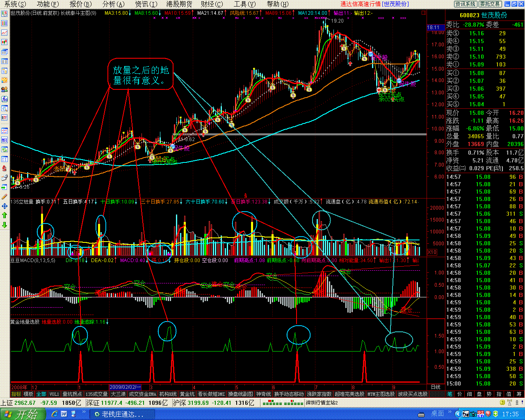Screen dimensions: 525x420
Task: Open Word from the quick launch bar
Action: 64,414
